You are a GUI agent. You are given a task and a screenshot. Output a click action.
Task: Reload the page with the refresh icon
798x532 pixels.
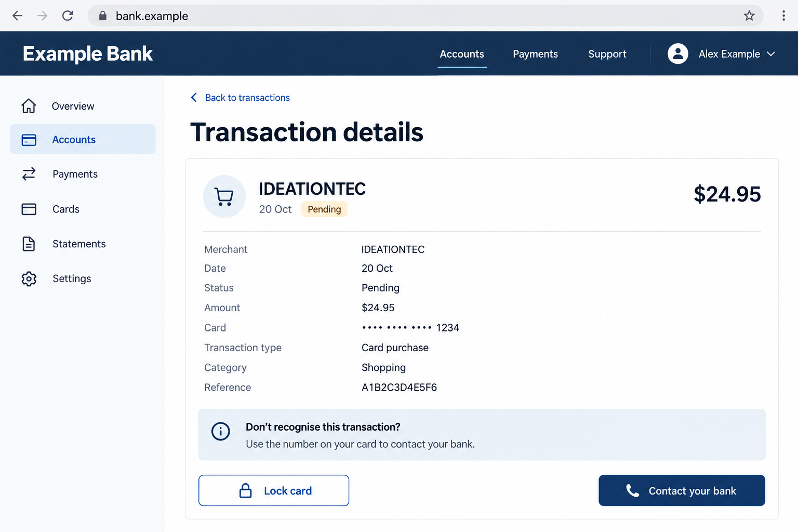[68, 16]
